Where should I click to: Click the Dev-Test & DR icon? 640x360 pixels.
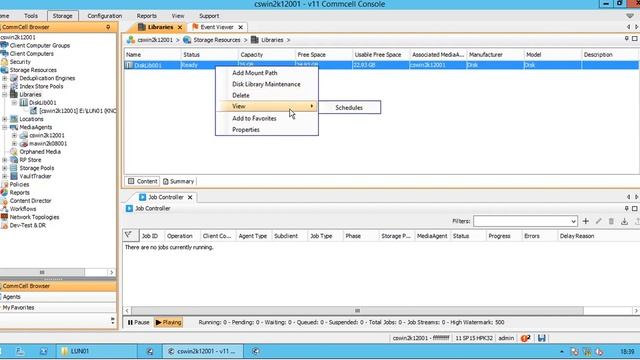click(4, 225)
